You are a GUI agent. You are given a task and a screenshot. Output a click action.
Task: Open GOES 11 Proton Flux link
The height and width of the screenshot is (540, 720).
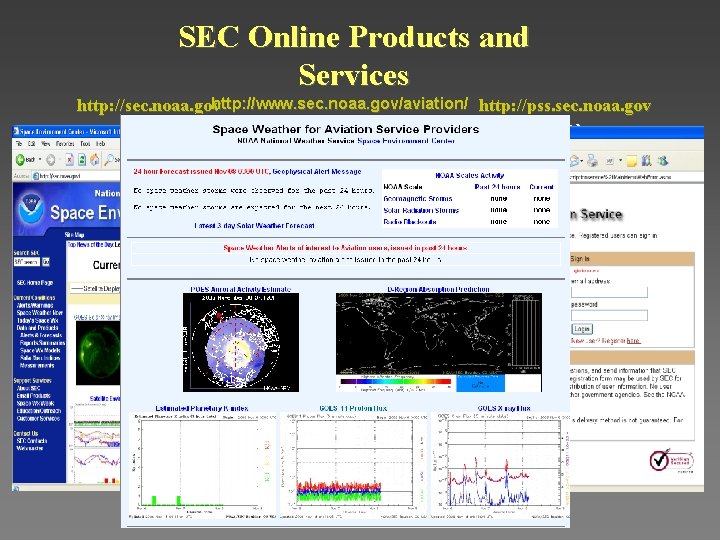[x=353, y=408]
